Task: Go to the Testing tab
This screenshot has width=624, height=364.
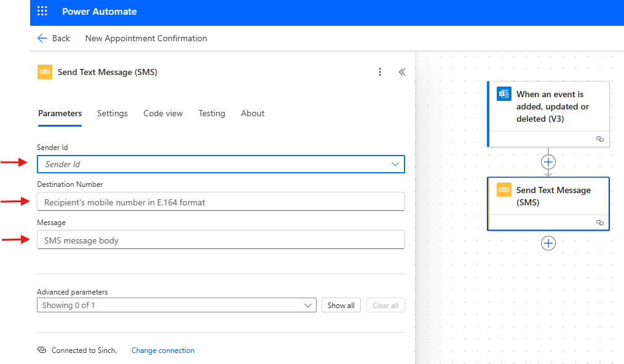Action: pos(211,113)
